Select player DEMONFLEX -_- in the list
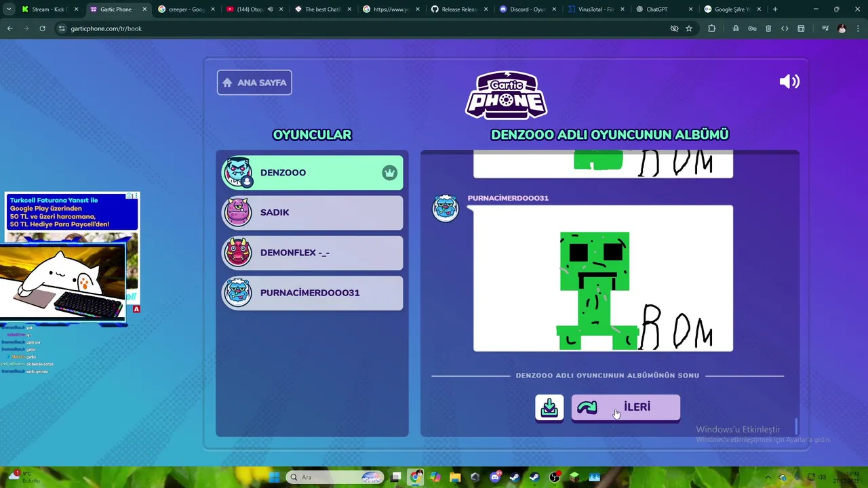 pyautogui.click(x=313, y=253)
